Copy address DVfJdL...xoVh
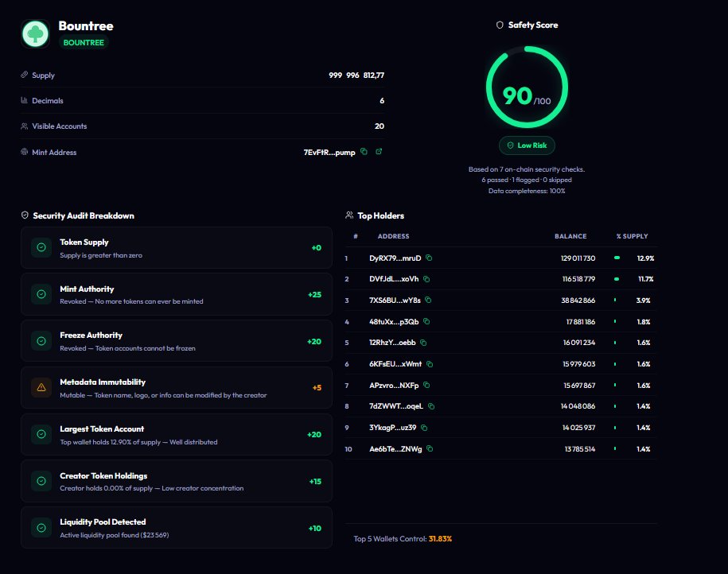The height and width of the screenshot is (574, 728). (x=426, y=279)
